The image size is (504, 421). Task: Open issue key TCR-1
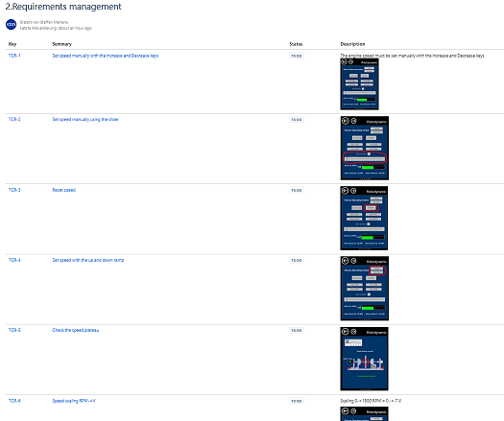(x=14, y=56)
